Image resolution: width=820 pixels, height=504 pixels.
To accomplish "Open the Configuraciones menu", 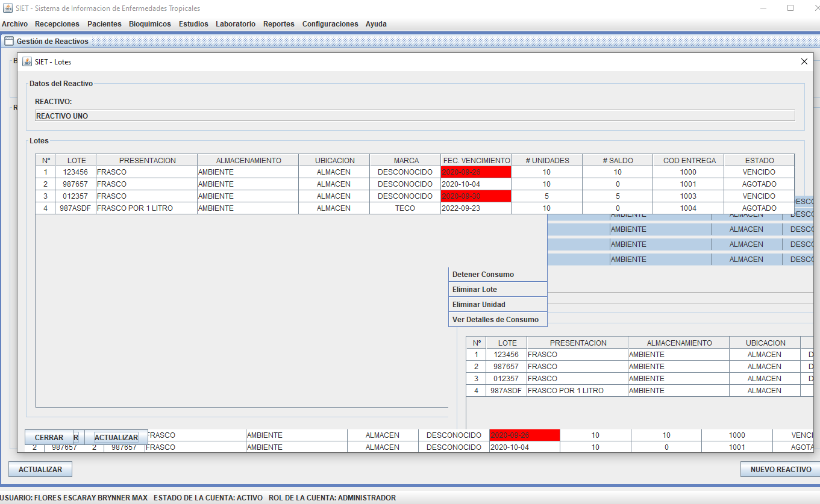I will click(x=330, y=24).
